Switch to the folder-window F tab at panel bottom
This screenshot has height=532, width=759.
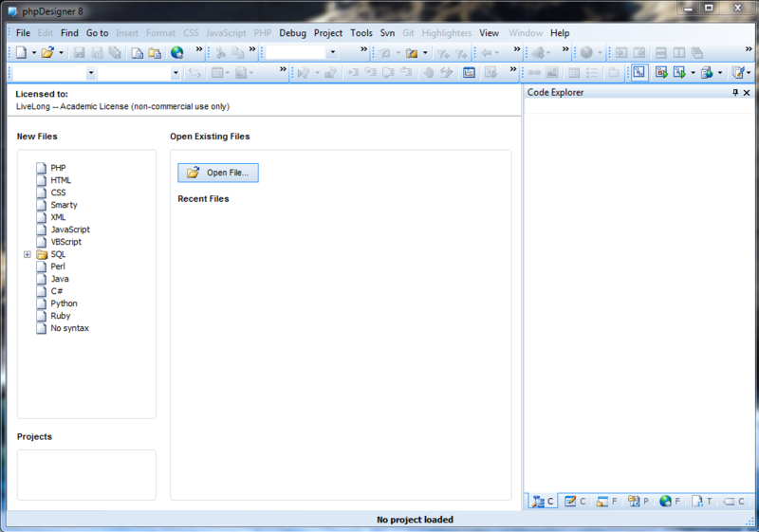tap(607, 502)
